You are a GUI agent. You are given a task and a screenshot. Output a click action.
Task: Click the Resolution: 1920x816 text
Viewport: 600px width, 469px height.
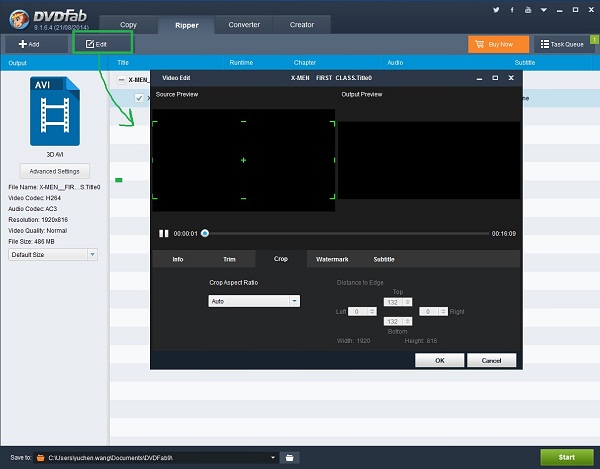(38, 220)
